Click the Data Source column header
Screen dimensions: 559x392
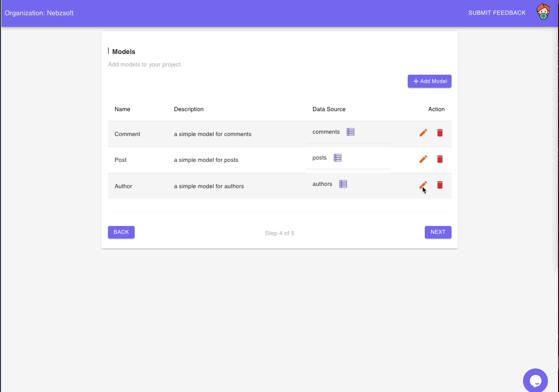tap(329, 109)
